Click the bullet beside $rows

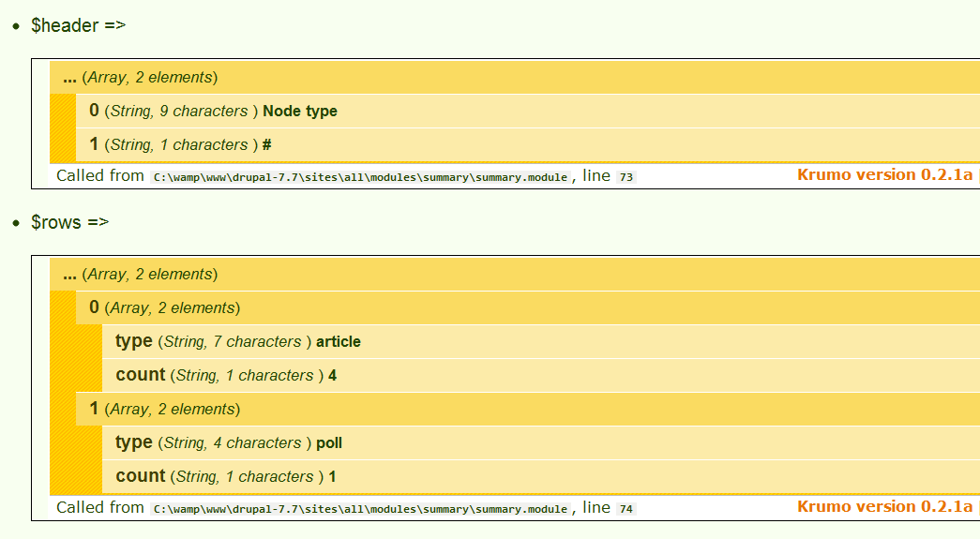[x=16, y=224]
